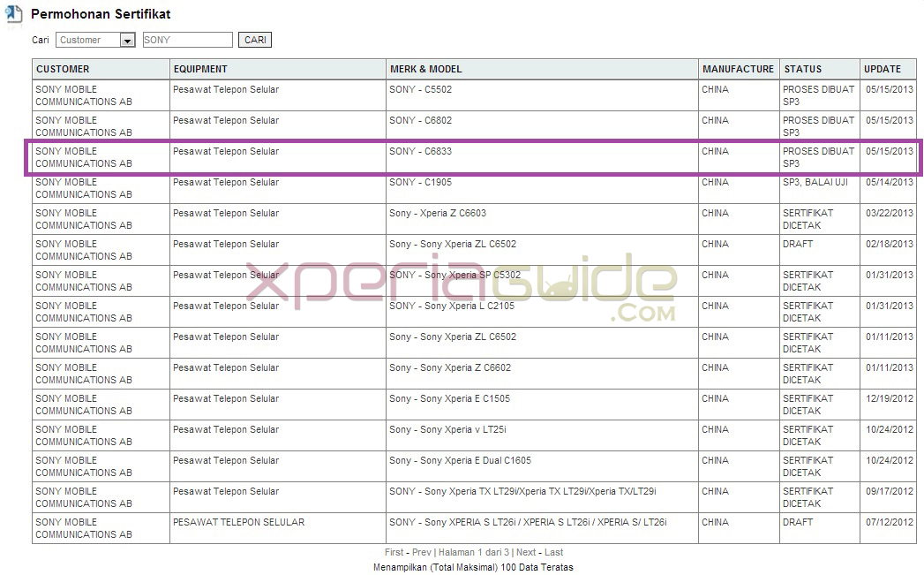This screenshot has width=924, height=575.
Task: Jump to the Last page link
Action: click(x=553, y=552)
